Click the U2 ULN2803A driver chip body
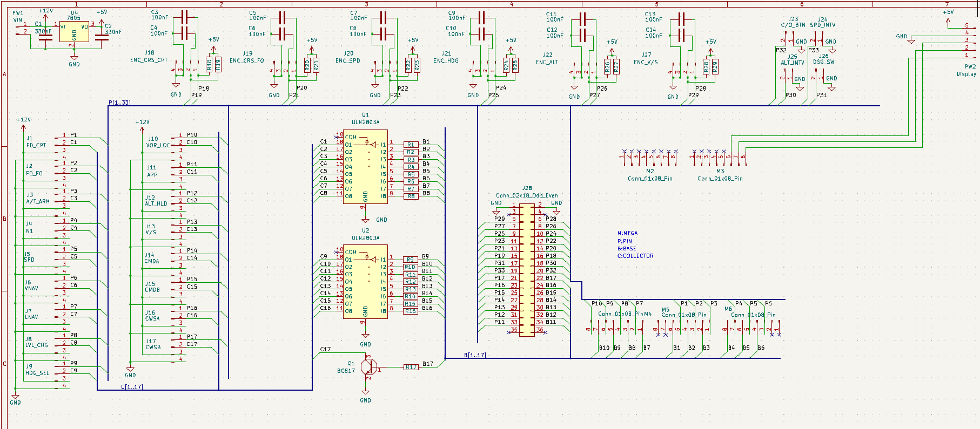This screenshot has height=429, width=980. pos(365,282)
